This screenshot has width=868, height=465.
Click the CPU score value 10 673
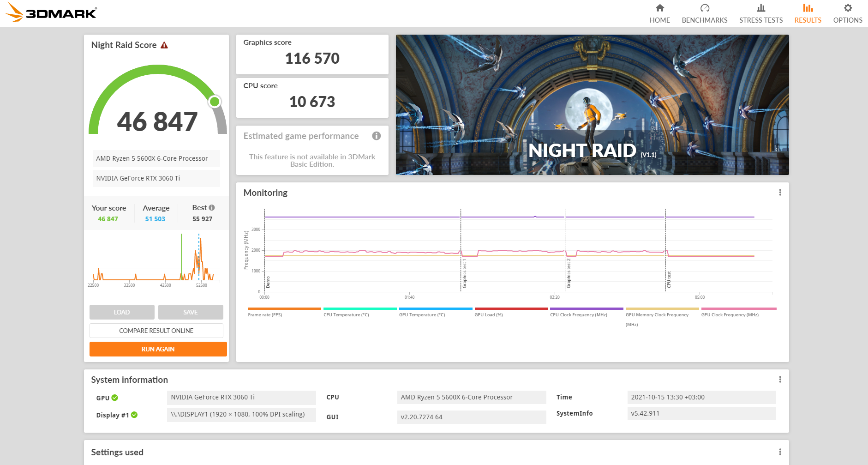click(312, 102)
